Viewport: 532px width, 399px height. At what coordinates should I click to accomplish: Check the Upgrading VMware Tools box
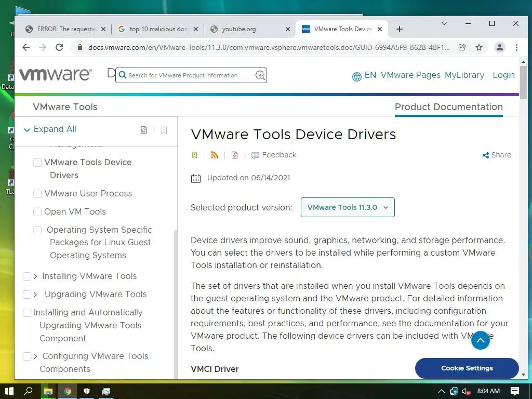[27, 295]
